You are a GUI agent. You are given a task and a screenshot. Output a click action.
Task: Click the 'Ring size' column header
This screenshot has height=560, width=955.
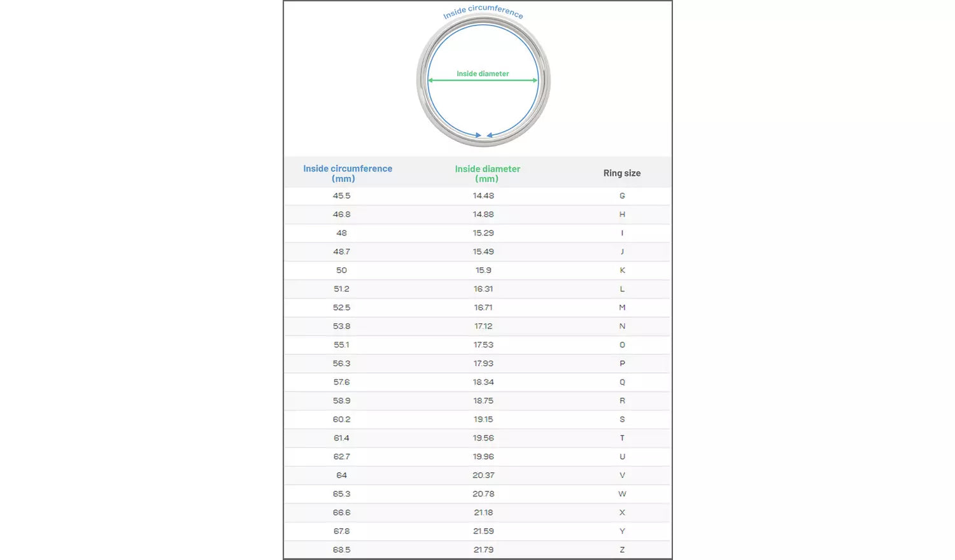point(622,173)
